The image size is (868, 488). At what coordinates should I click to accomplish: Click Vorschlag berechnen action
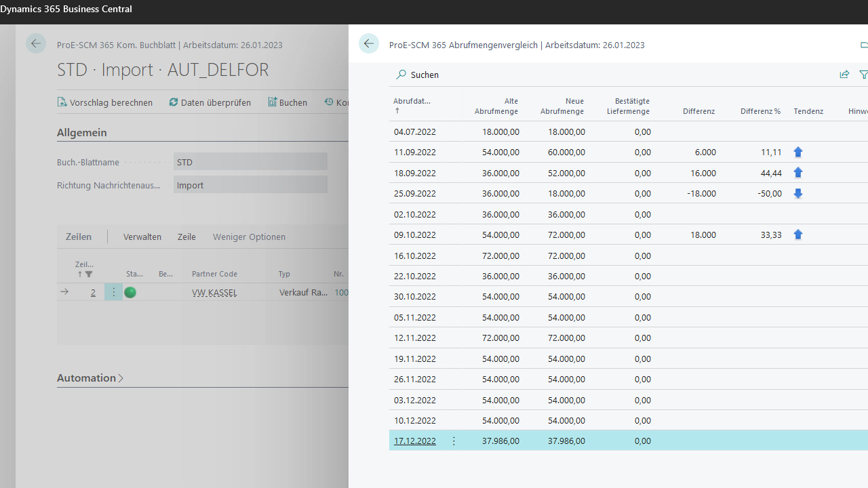(105, 102)
